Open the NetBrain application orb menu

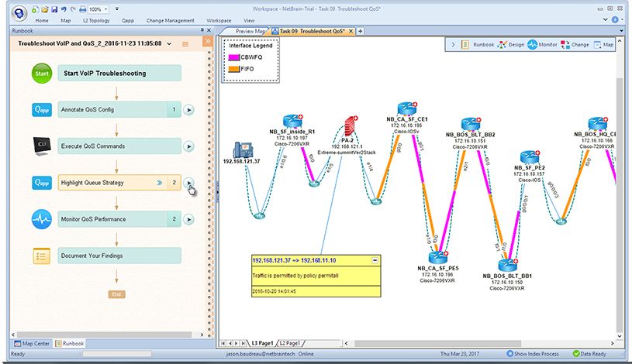pos(19,13)
